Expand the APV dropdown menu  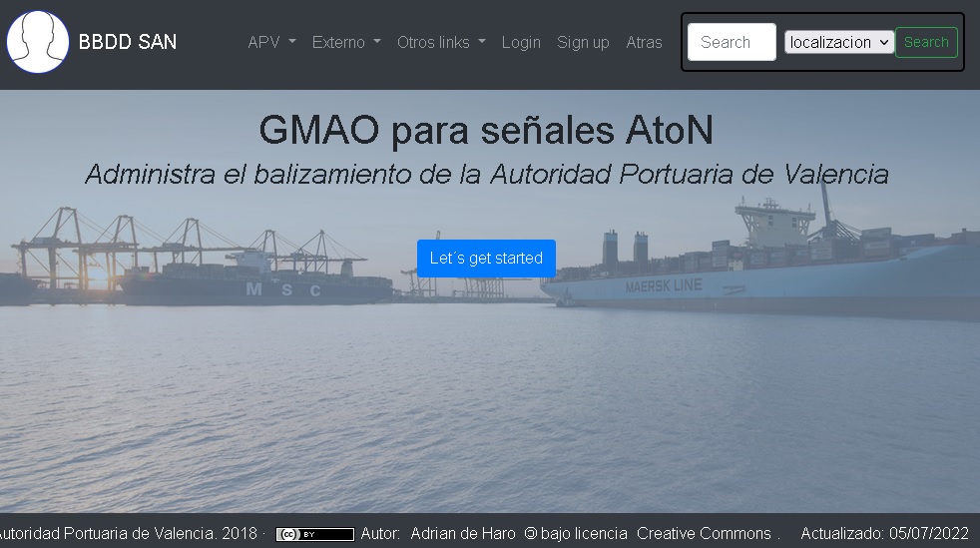click(x=271, y=42)
